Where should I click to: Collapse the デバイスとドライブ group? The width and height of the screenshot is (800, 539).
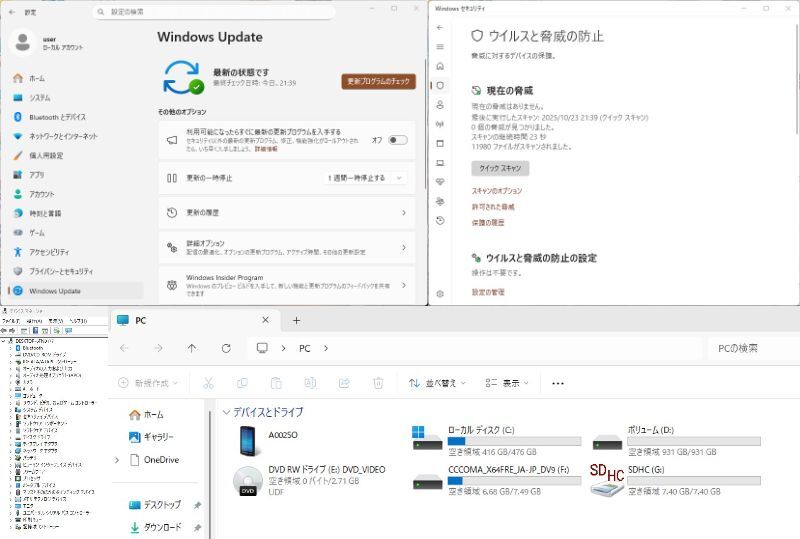[226, 412]
